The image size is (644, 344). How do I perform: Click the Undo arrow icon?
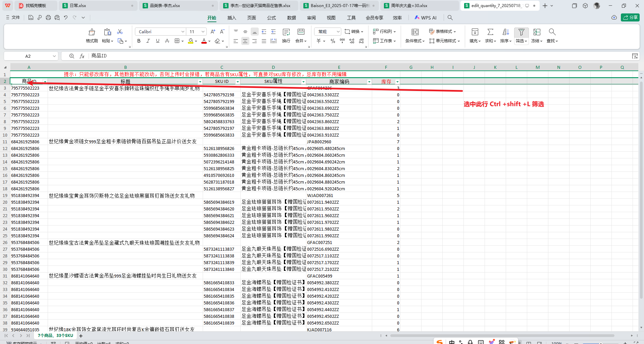click(66, 17)
